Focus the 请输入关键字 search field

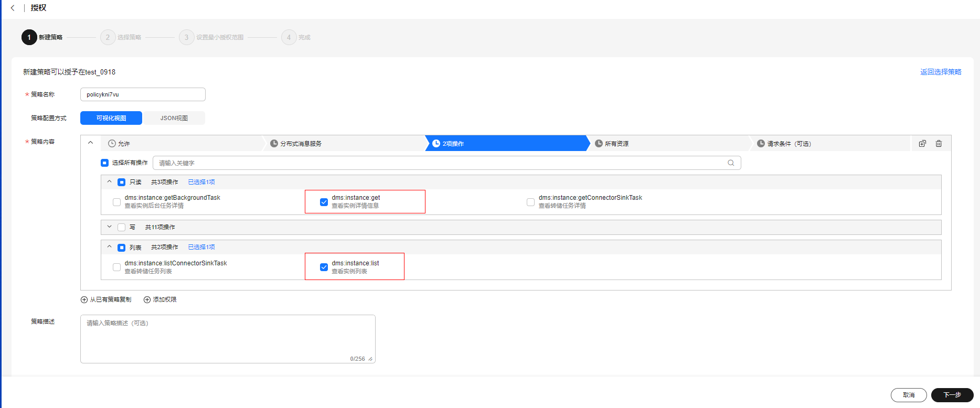[x=446, y=163]
